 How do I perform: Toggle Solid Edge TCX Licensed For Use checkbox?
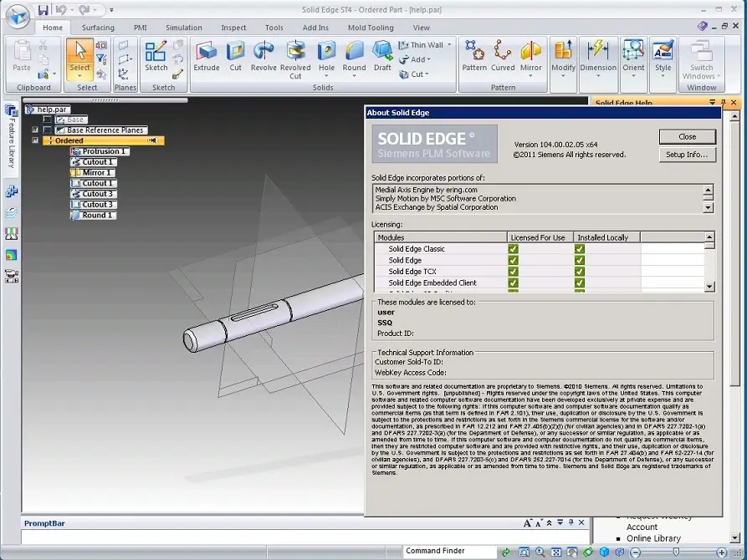tap(513, 272)
